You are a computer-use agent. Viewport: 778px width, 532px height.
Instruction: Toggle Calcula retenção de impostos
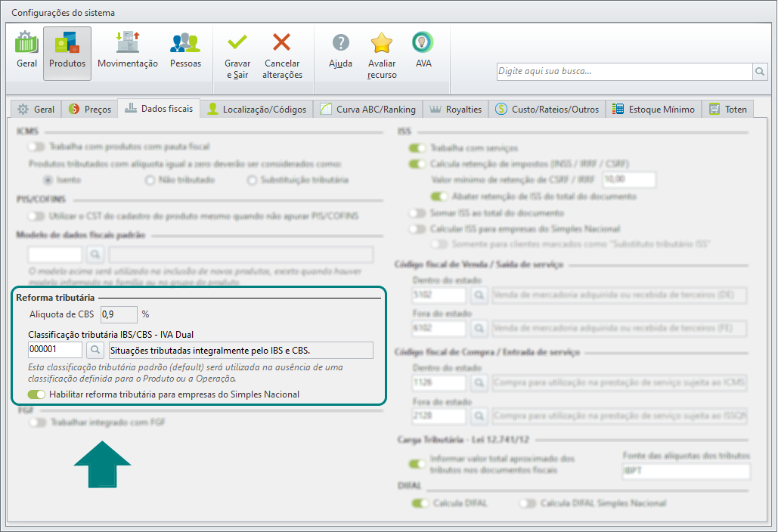pyautogui.click(x=417, y=164)
